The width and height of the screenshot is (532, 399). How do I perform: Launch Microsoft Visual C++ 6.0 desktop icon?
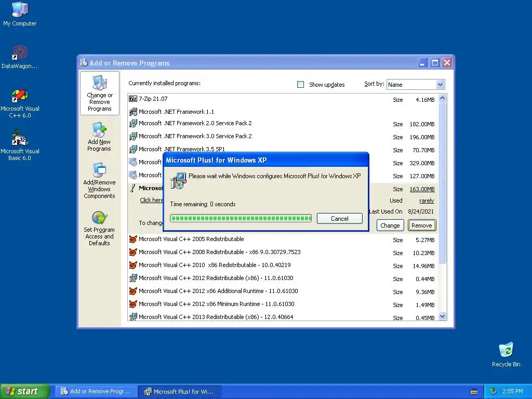click(20, 103)
